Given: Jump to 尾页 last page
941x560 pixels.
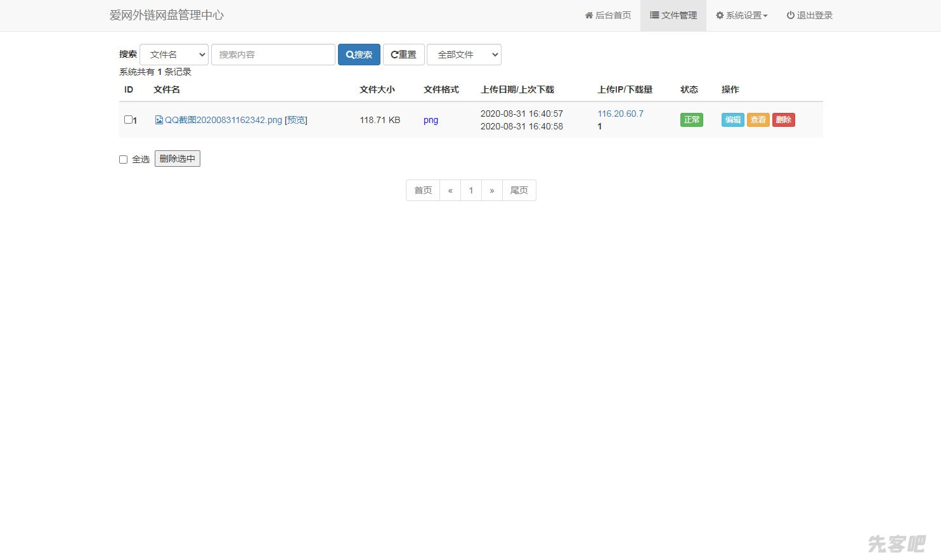Looking at the screenshot, I should coord(519,190).
